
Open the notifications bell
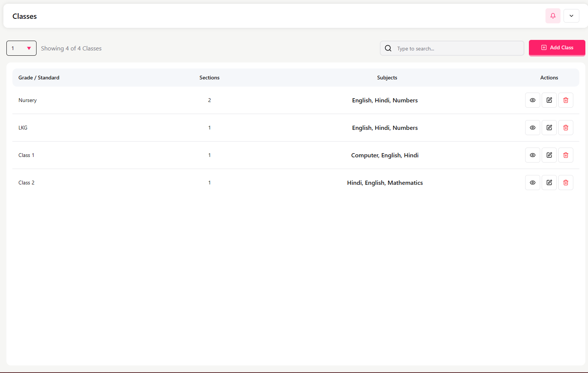click(553, 16)
